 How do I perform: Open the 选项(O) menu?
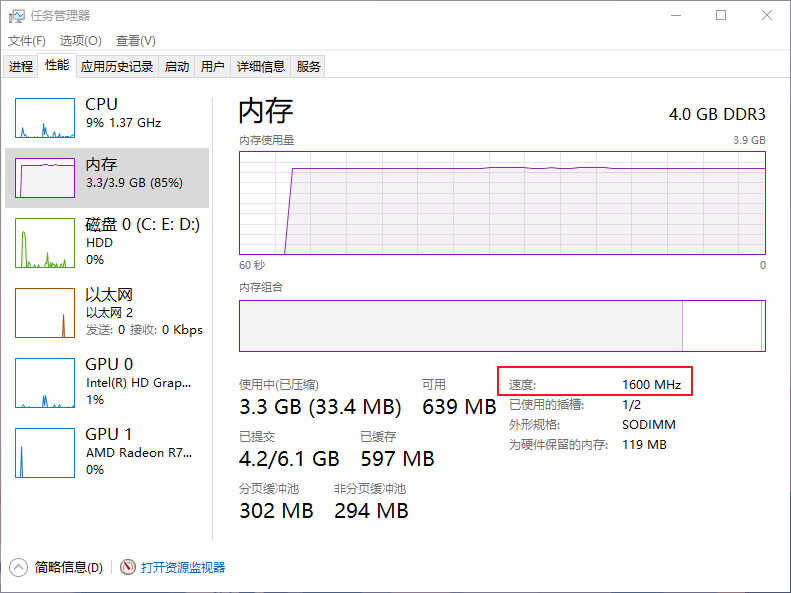[80, 40]
